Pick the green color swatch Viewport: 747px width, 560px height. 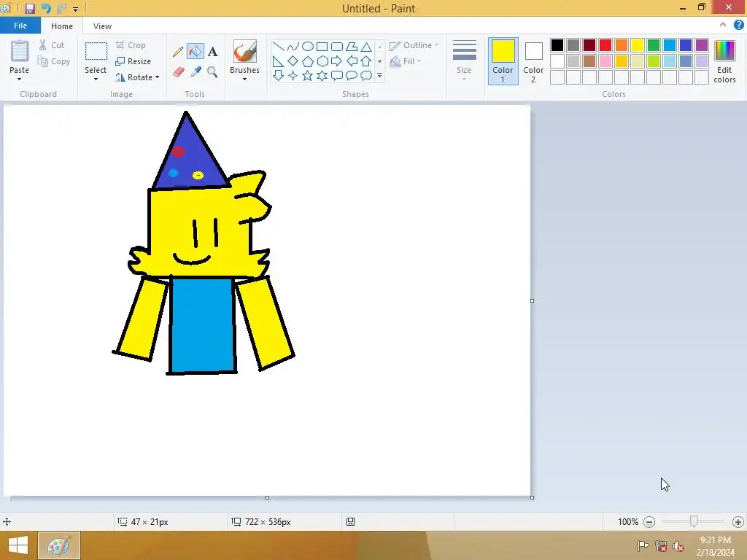654,45
